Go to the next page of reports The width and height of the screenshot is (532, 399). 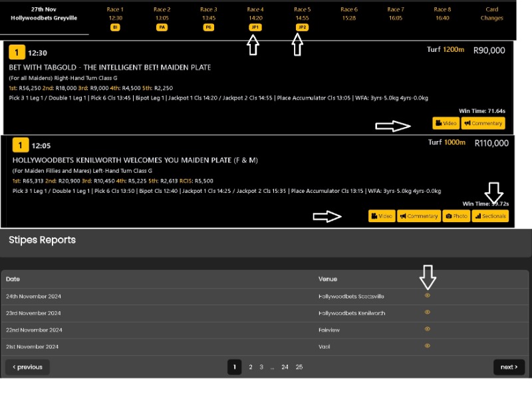[509, 367]
